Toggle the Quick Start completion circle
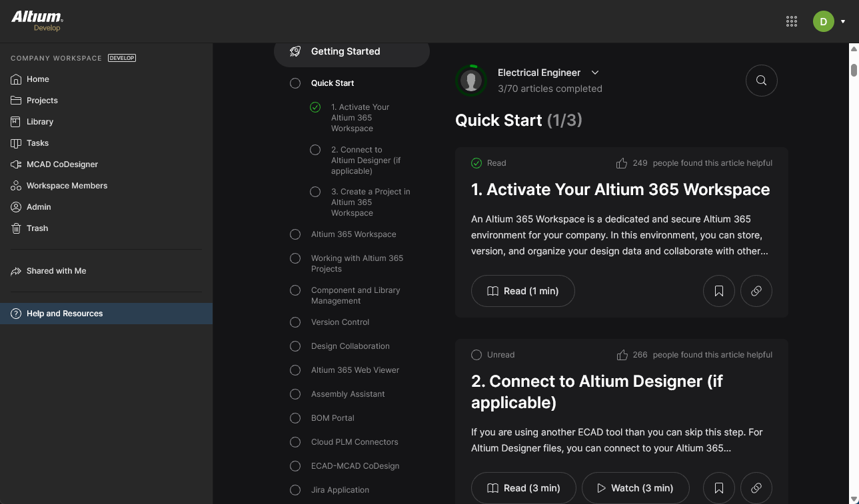Image resolution: width=859 pixels, height=504 pixels. point(295,83)
